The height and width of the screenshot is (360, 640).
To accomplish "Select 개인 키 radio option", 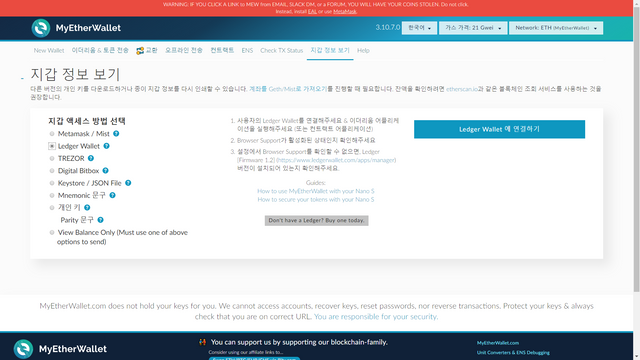I will tap(52, 207).
